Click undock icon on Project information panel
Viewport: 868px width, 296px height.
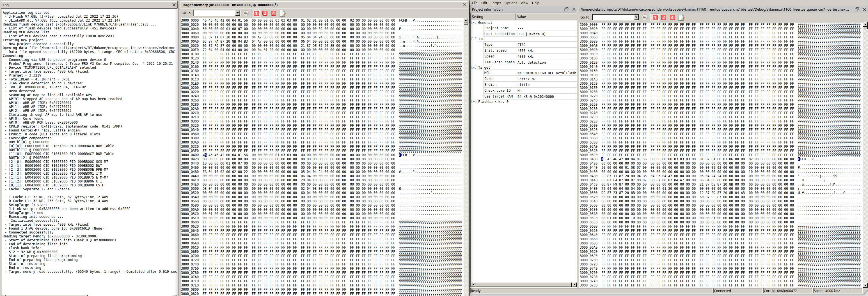pos(566,10)
